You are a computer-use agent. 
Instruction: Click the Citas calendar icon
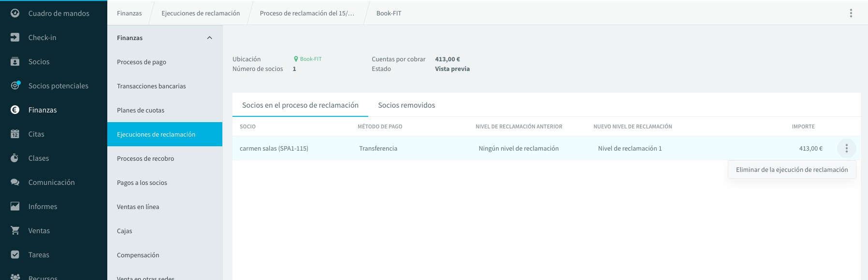pyautogui.click(x=15, y=134)
